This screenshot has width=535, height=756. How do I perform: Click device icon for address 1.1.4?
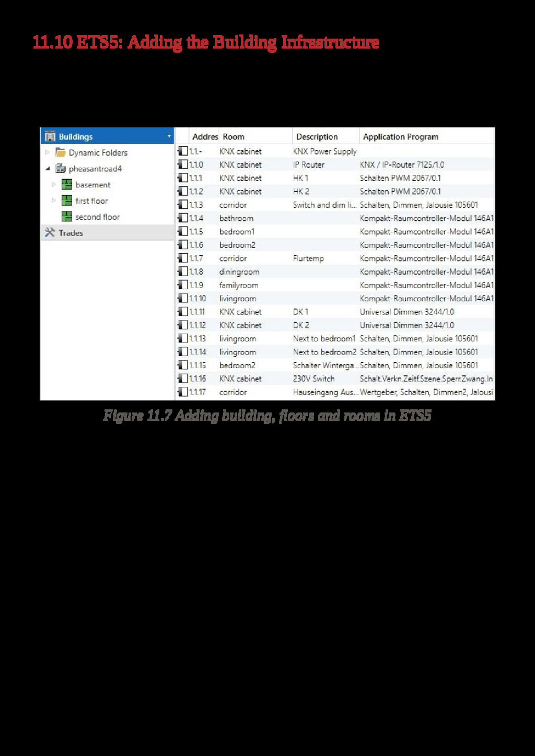tap(182, 218)
